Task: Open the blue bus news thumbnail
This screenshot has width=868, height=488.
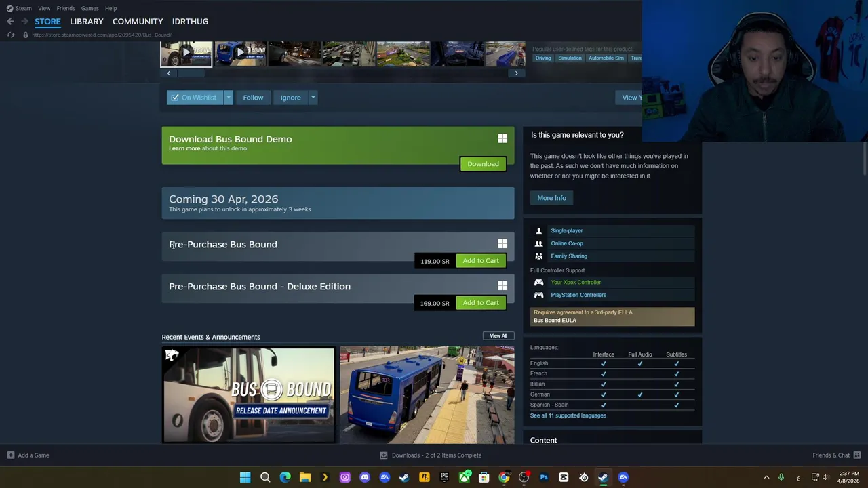Action: tap(427, 394)
